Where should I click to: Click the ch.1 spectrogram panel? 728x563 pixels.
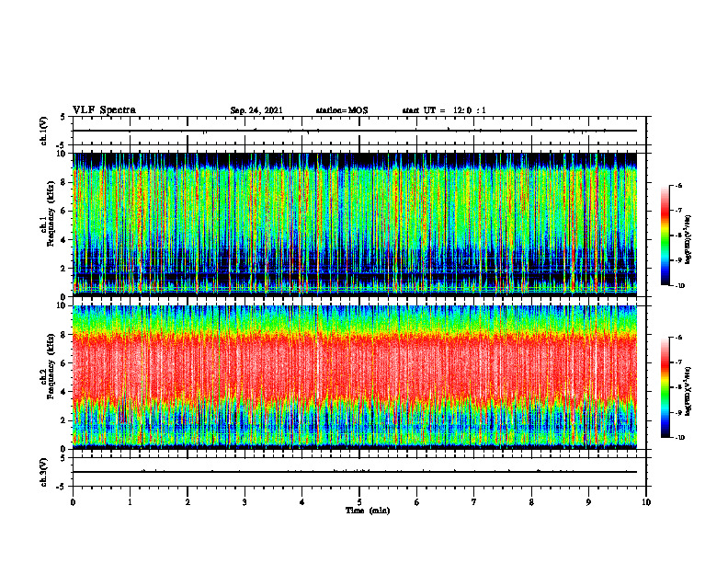pyautogui.click(x=355, y=224)
